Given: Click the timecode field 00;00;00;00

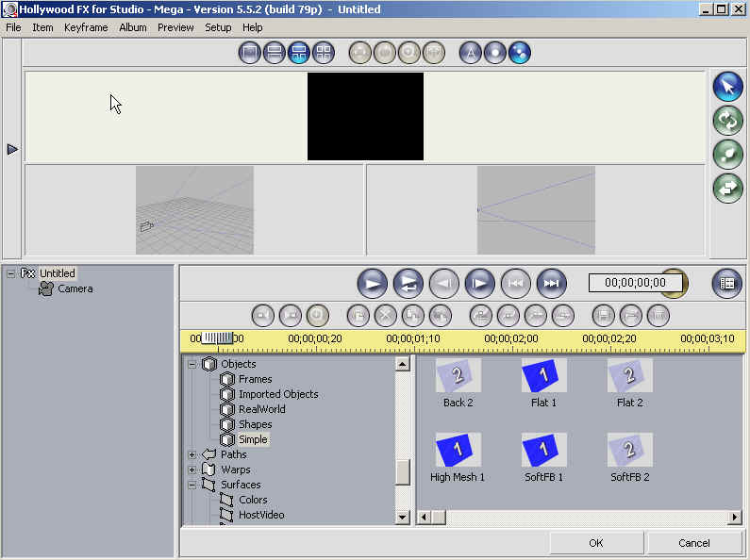Looking at the screenshot, I should tap(635, 283).
